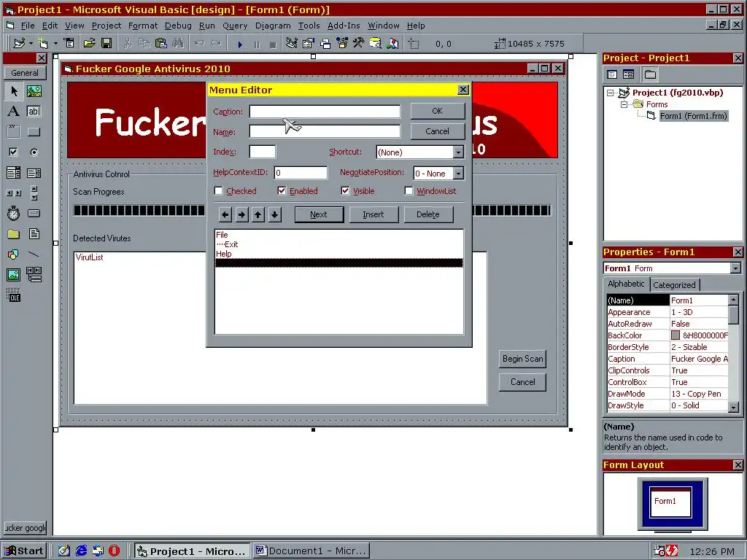Untick the Enabled checkbox in Menu Editor

(282, 191)
